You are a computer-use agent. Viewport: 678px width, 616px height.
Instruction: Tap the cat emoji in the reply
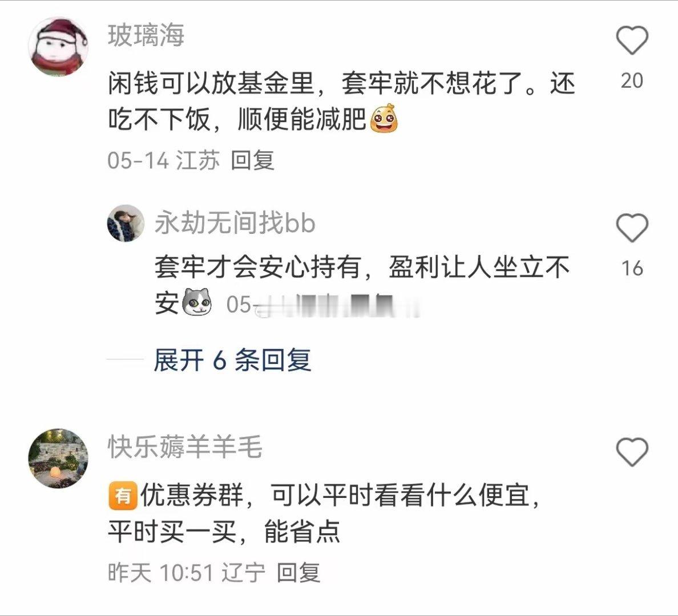click(x=197, y=301)
